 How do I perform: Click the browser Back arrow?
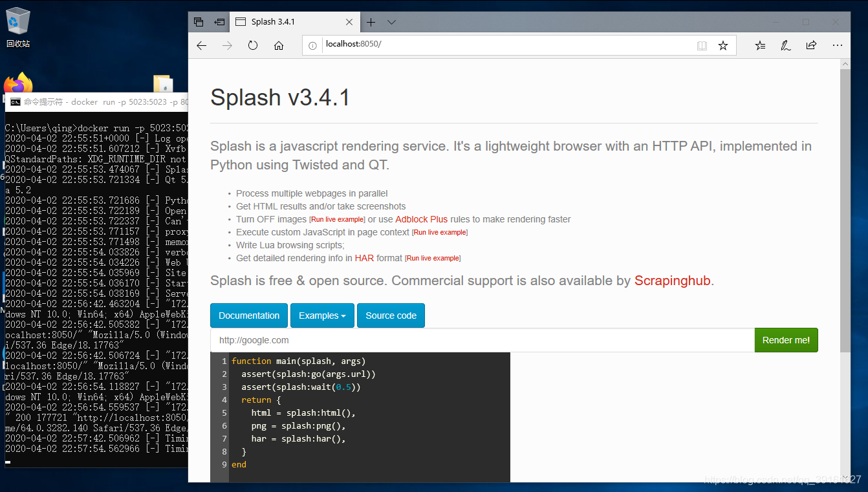click(201, 46)
